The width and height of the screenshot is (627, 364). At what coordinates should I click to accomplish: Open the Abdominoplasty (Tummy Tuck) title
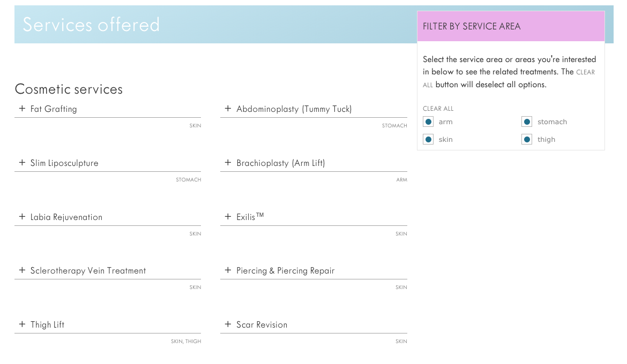tap(294, 109)
